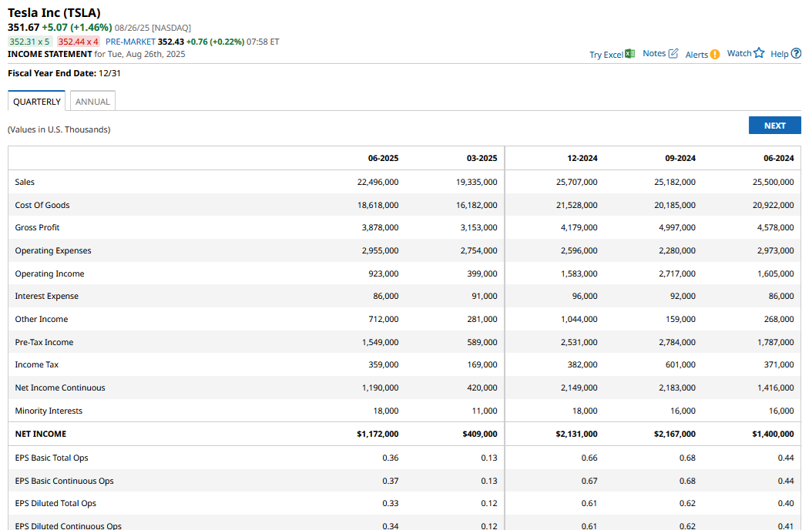Click the EPS Basic Total Ops label
Image resolution: width=812 pixels, height=530 pixels.
point(52,458)
